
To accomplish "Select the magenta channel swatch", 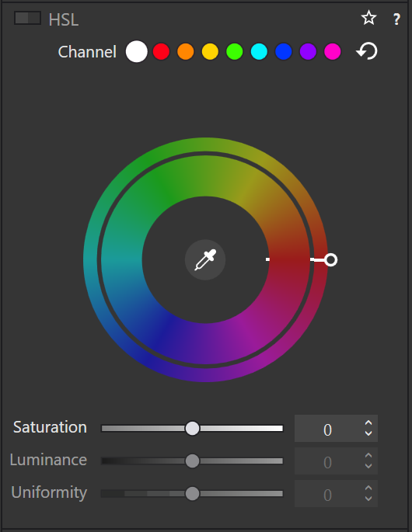I will (332, 51).
